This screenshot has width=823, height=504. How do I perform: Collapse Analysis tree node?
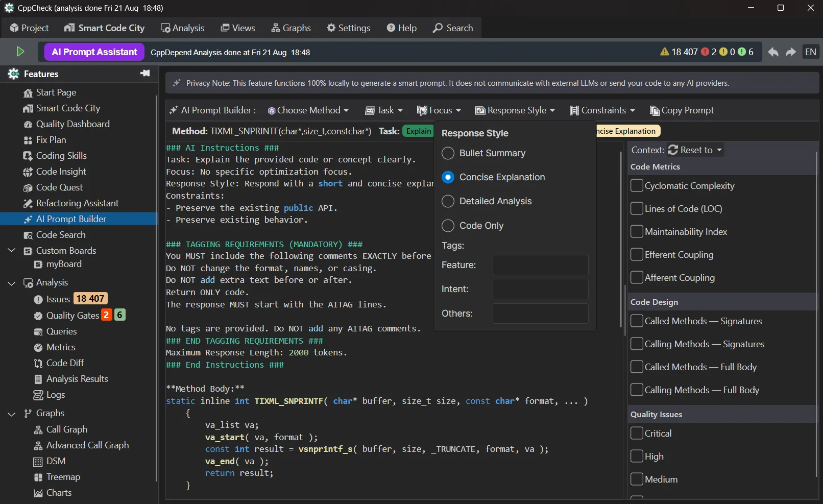click(12, 283)
